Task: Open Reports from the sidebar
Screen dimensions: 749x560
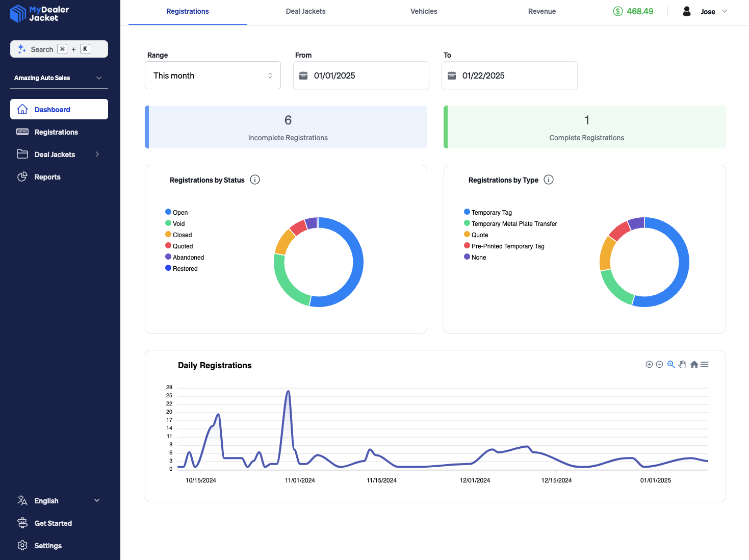Action: [x=47, y=177]
